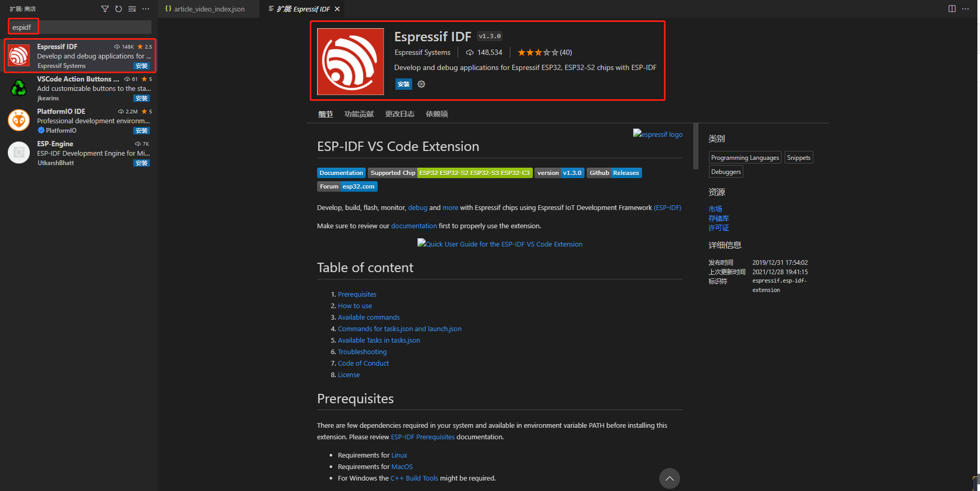Click the PlatformIO IDE ant icon
Viewport: 980px width, 491px height.
19,120
